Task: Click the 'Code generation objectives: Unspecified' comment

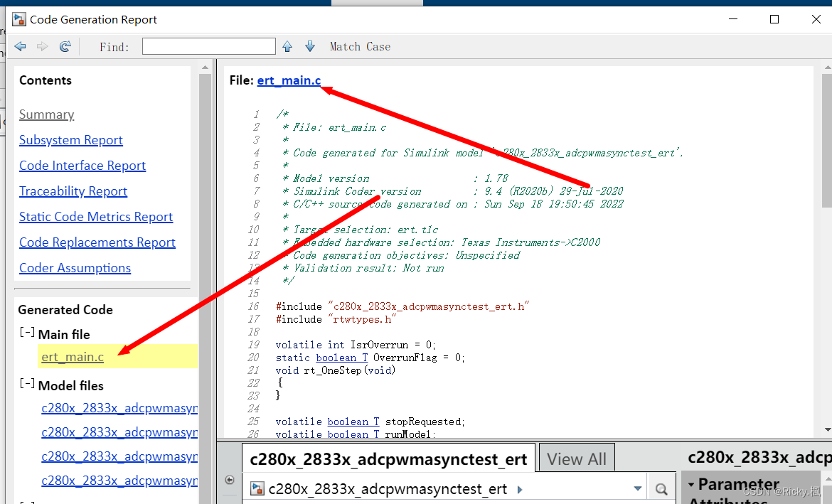Action: (x=401, y=255)
